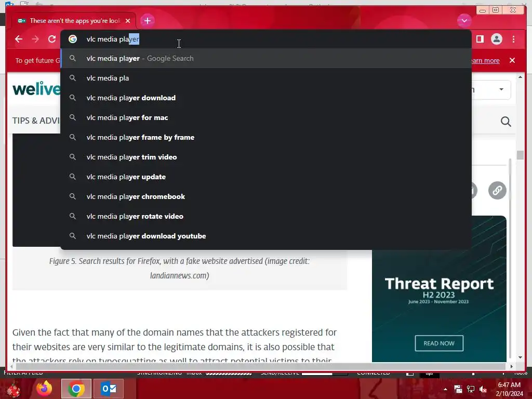The height and width of the screenshot is (399, 532).
Task: Click the vertical scrollbar thumb of the window
Action: point(521,155)
